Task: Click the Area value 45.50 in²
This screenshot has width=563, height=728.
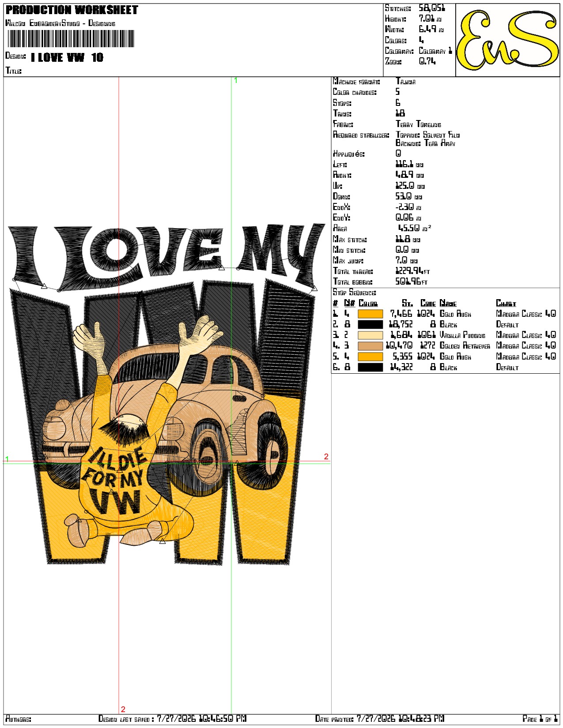Action: [x=415, y=228]
